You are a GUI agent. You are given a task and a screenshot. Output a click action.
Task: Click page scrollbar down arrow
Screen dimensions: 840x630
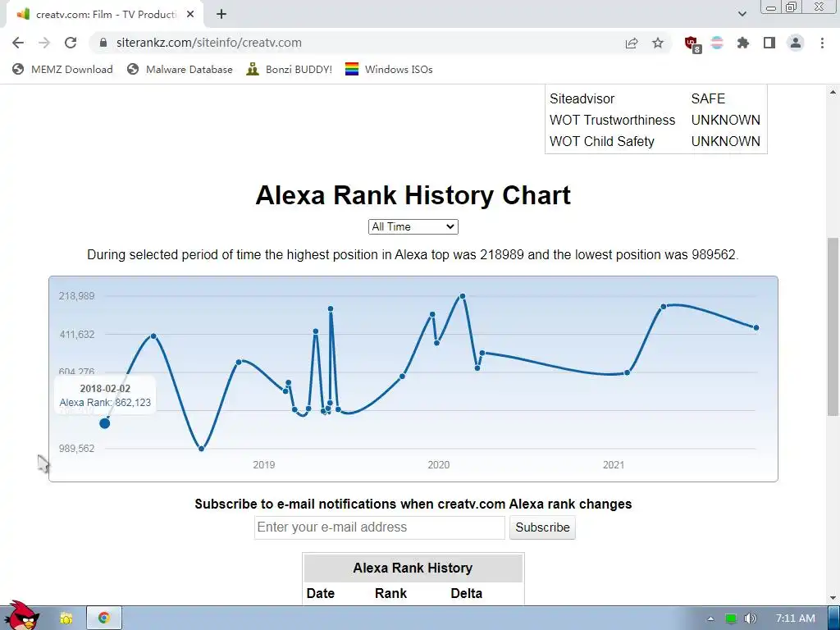coord(833,598)
